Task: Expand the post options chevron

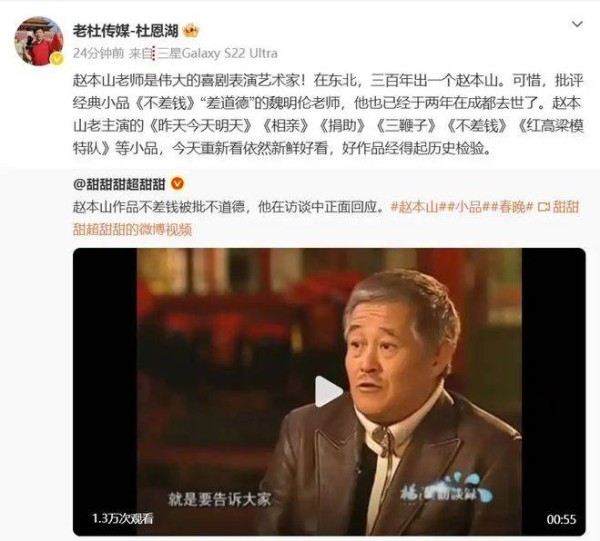Action: pos(577,24)
